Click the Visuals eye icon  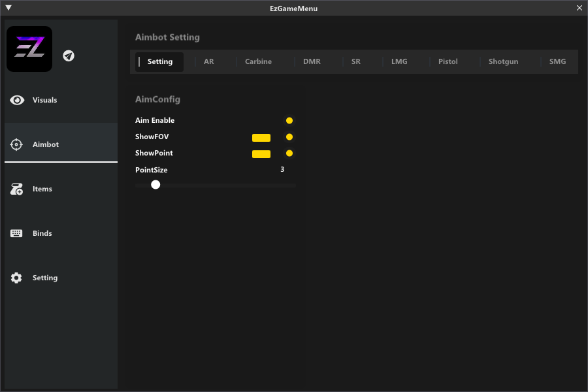[x=17, y=100]
